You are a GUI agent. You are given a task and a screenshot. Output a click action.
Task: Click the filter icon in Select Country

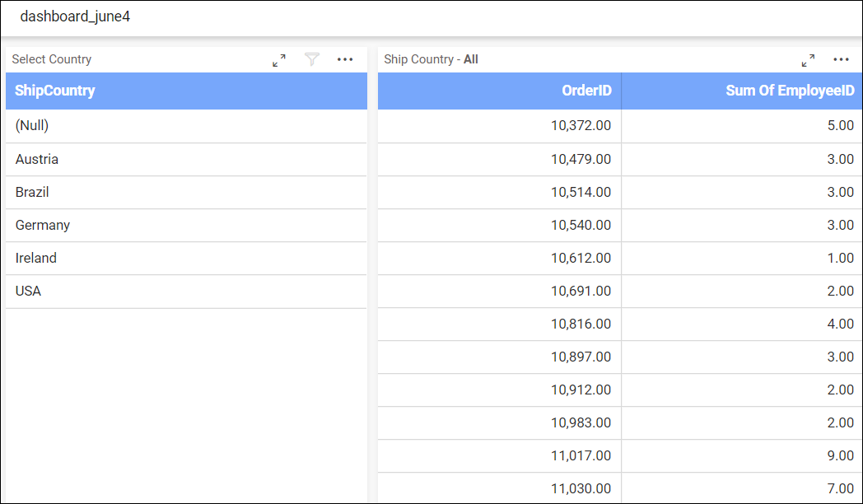coord(312,59)
